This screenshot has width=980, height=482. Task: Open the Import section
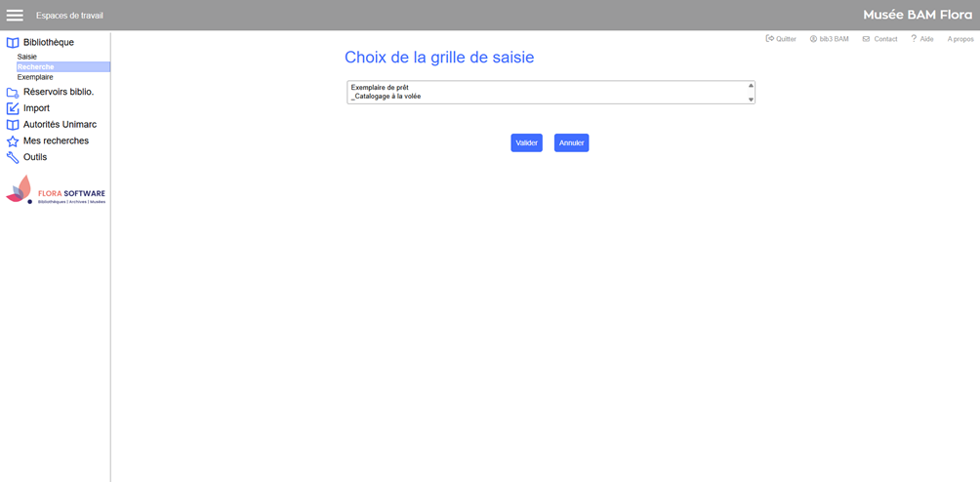pos(36,108)
